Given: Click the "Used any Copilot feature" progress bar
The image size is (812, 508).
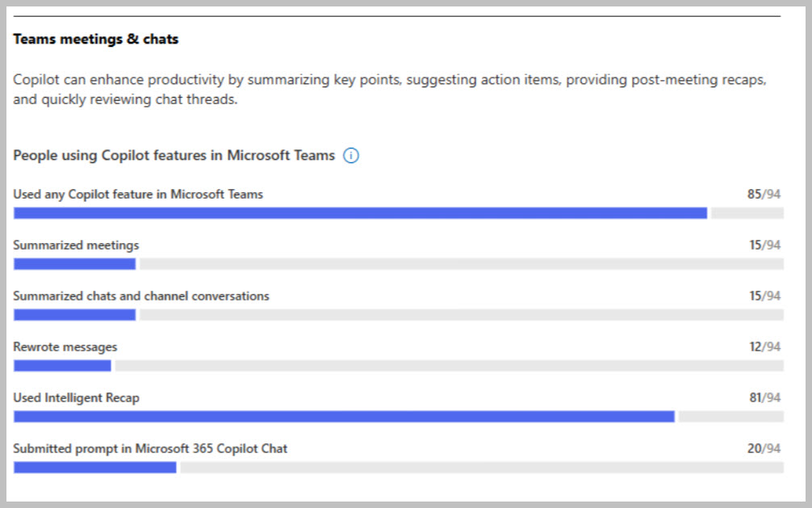Looking at the screenshot, I should tap(398, 213).
